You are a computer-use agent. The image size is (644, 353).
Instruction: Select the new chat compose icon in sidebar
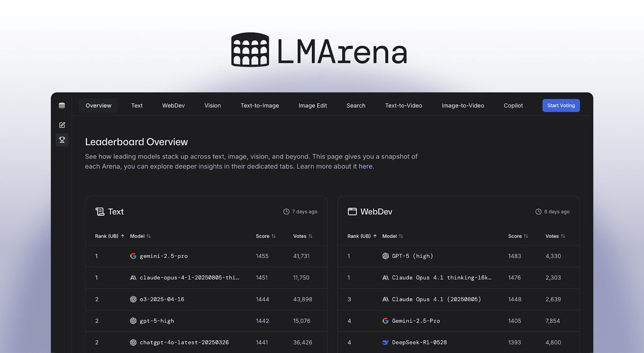[62, 124]
